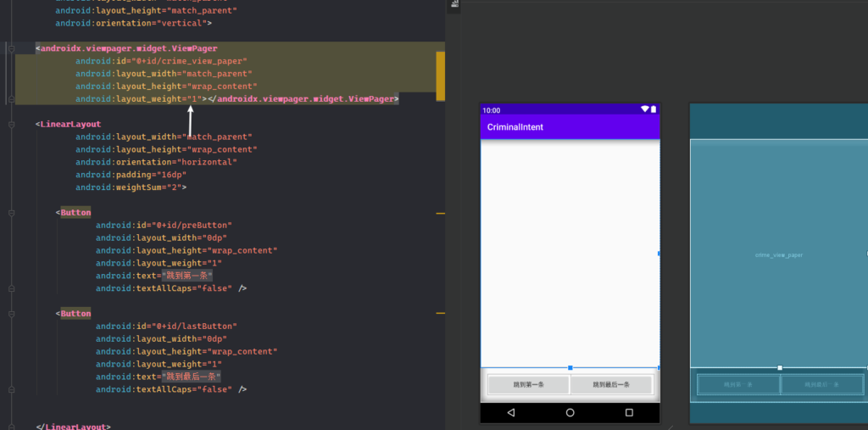Click the "@+id/lastButton" id value
868x430 pixels.
pyautogui.click(x=194, y=327)
